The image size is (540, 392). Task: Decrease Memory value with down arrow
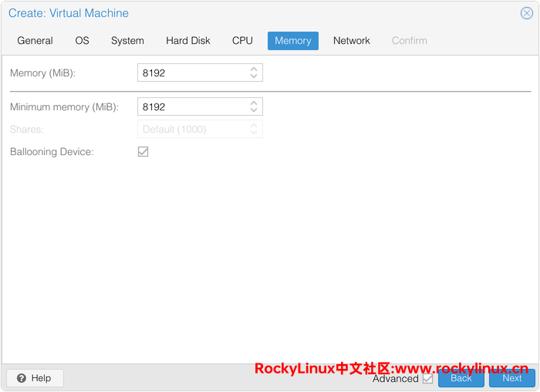[x=254, y=76]
